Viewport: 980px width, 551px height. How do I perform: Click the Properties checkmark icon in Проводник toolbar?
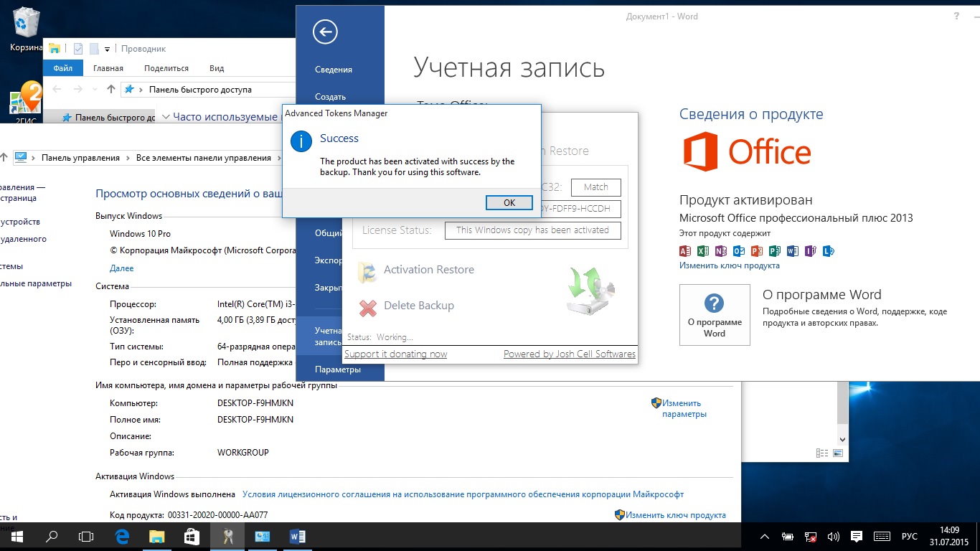[x=78, y=49]
